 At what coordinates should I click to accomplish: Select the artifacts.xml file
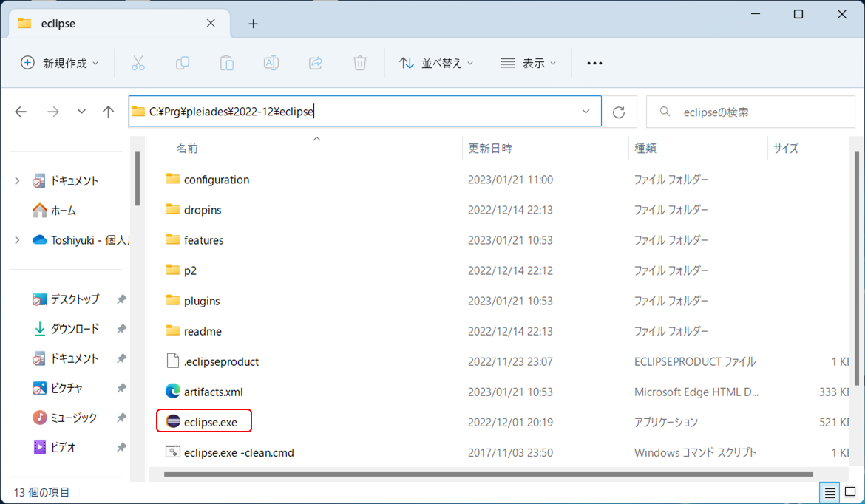[204, 392]
